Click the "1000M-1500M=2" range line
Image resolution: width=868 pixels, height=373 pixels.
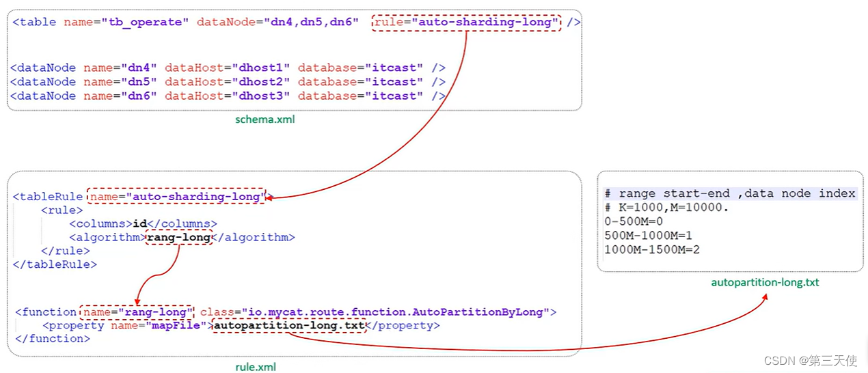[x=652, y=250]
